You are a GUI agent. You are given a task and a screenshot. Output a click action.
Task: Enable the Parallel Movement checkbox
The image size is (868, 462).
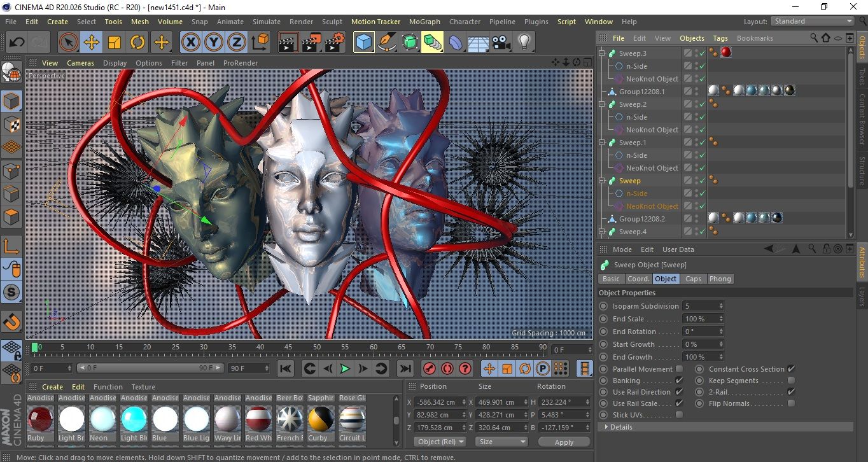click(679, 369)
